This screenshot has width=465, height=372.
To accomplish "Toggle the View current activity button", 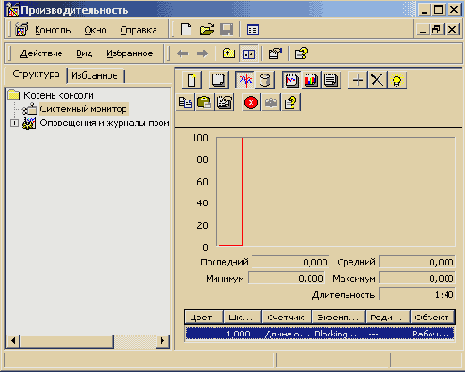I will pyautogui.click(x=245, y=80).
